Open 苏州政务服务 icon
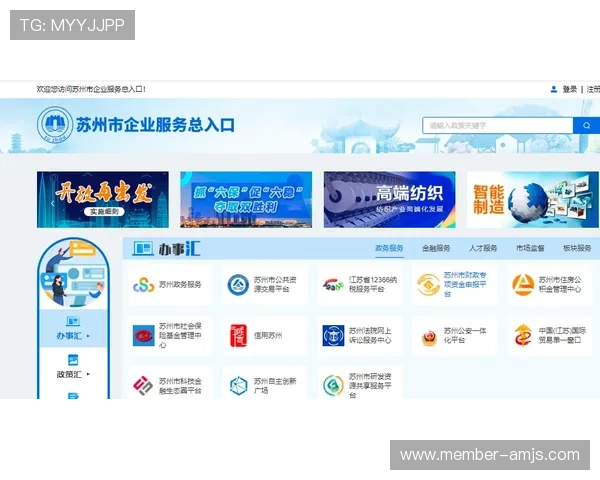 (143, 285)
